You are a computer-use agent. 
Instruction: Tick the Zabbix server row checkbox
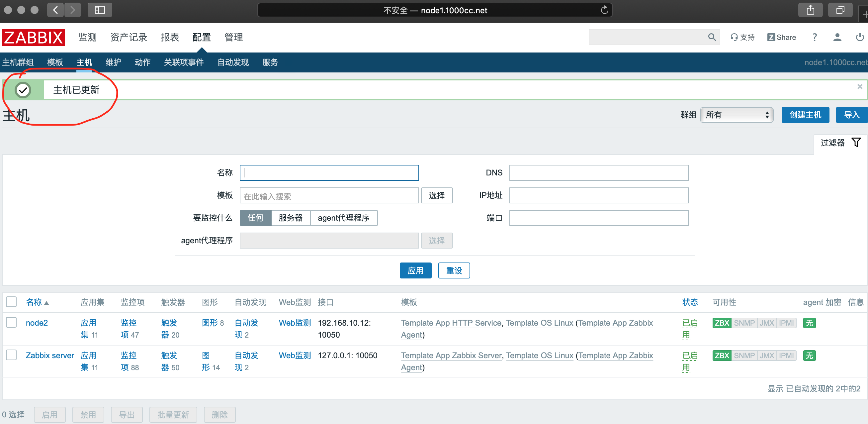(12, 355)
